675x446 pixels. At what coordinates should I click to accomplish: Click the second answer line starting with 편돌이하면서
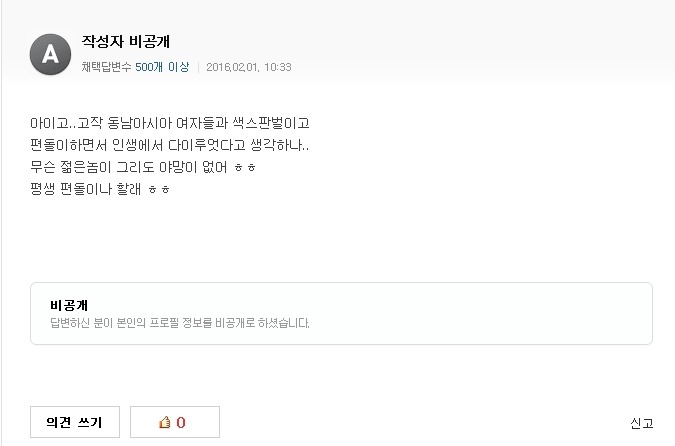pos(170,146)
